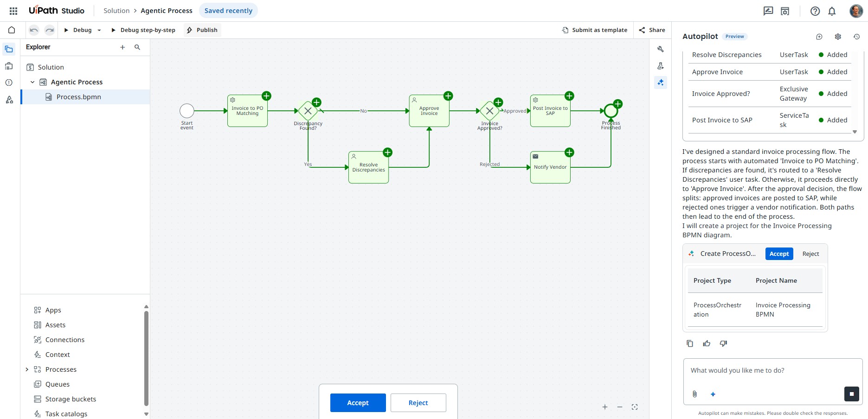Open the Context resource
This screenshot has height=419, width=868.
click(58, 355)
